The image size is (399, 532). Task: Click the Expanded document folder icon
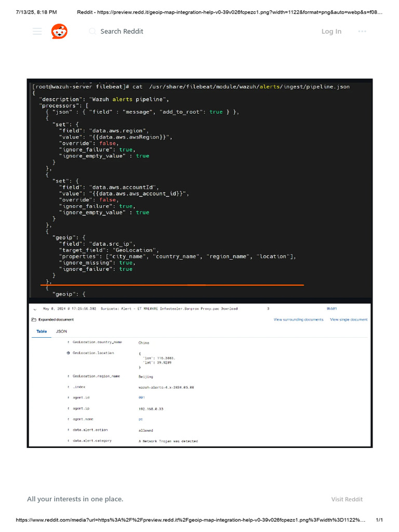coord(34,320)
